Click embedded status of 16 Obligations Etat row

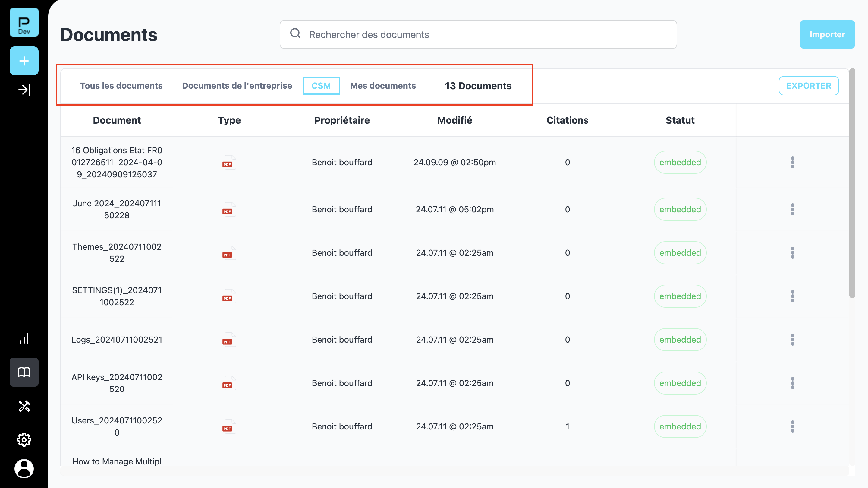pyautogui.click(x=680, y=162)
